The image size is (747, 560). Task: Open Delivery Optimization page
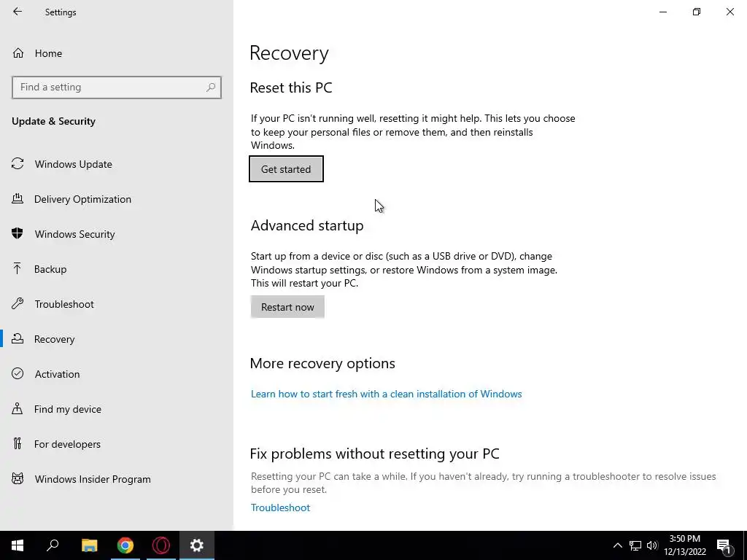(82, 199)
